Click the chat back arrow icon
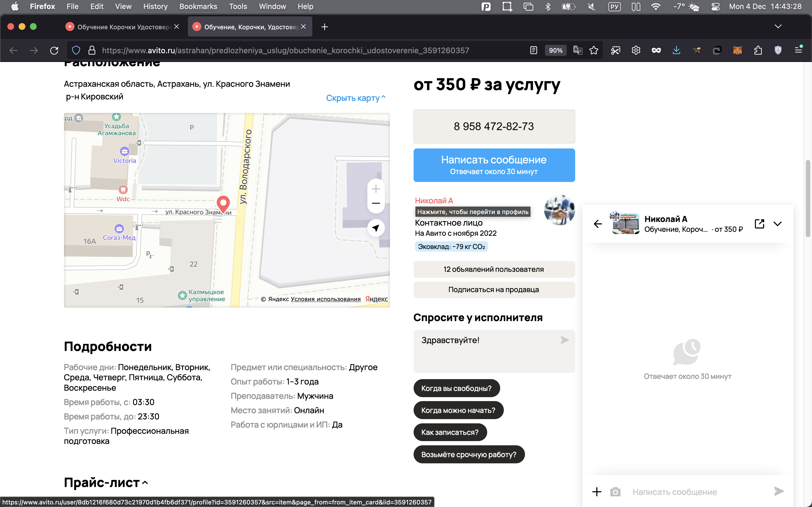The height and width of the screenshot is (507, 812). (598, 224)
